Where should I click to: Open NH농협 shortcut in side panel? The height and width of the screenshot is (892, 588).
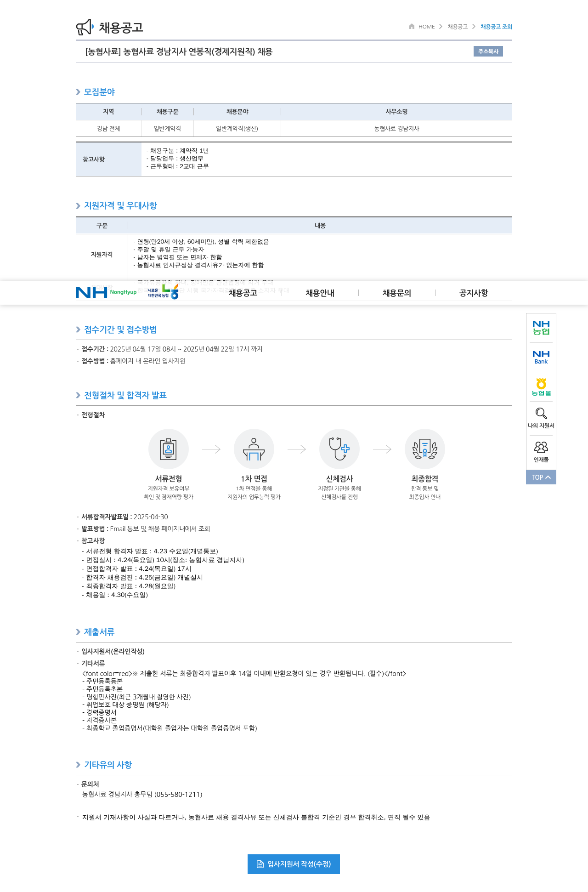point(541,328)
